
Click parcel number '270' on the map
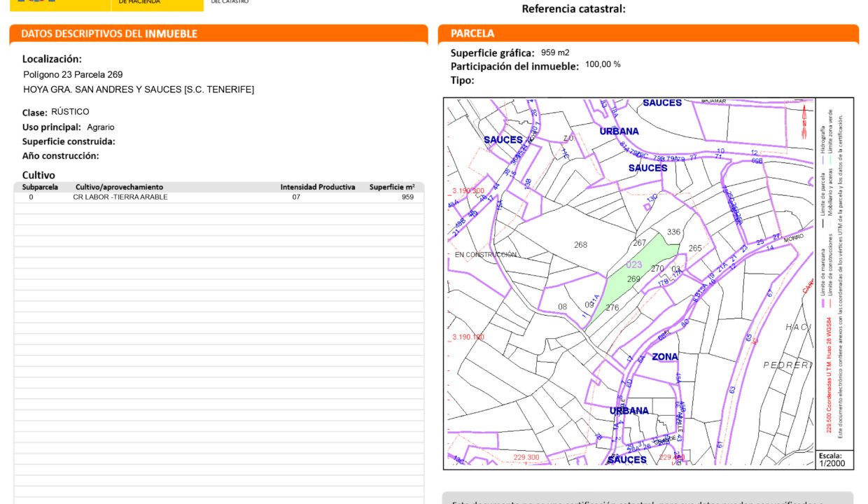pyautogui.click(x=657, y=269)
